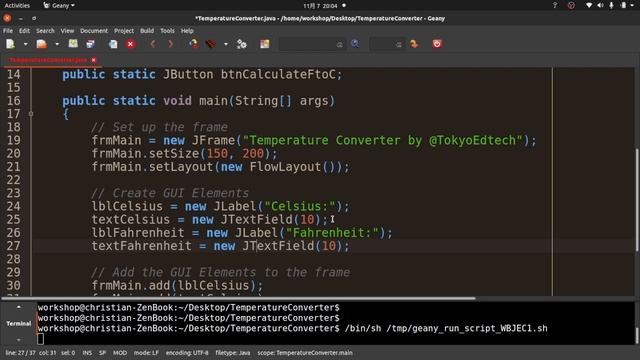Open the File menu

(8, 31)
